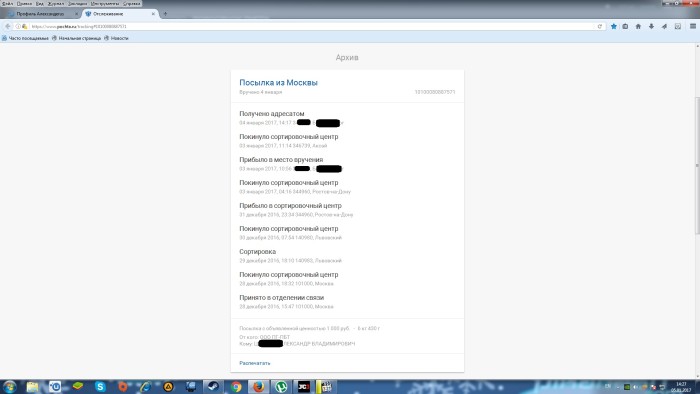Open the Firefox hamburger menu
The width and height of the screenshot is (700, 394).
(x=693, y=26)
